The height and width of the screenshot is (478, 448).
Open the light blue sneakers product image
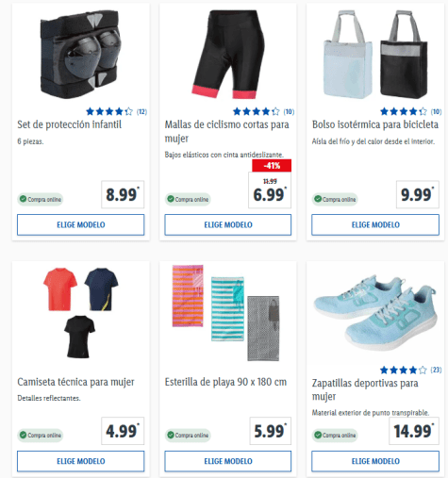click(x=375, y=313)
